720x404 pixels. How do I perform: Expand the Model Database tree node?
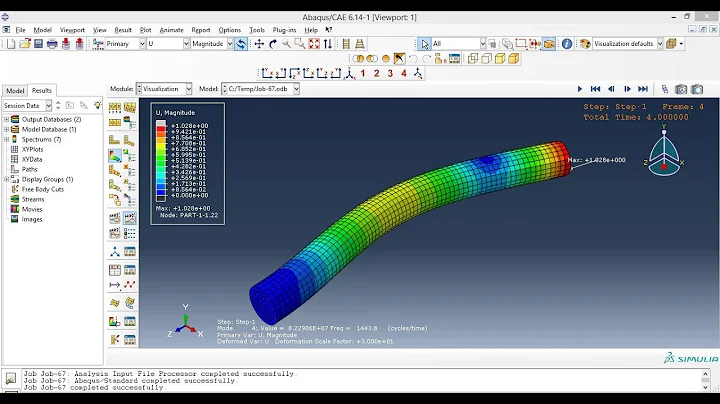(x=6, y=129)
